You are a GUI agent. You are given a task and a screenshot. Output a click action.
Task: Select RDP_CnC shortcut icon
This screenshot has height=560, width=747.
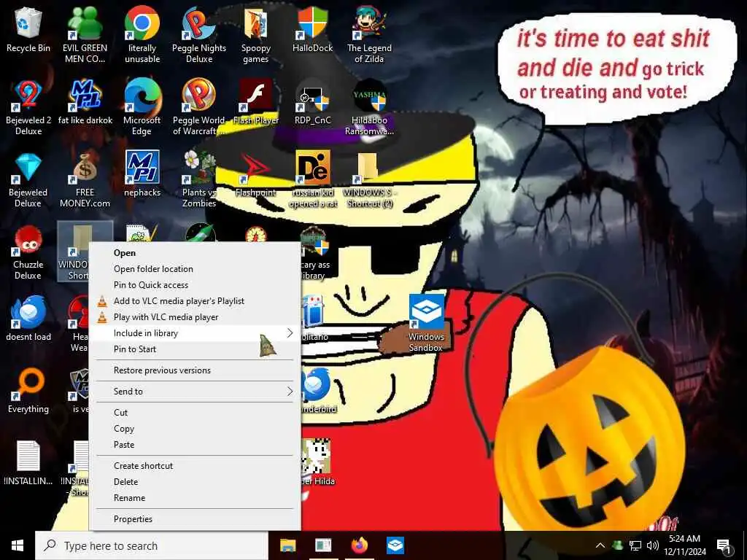coord(312,102)
